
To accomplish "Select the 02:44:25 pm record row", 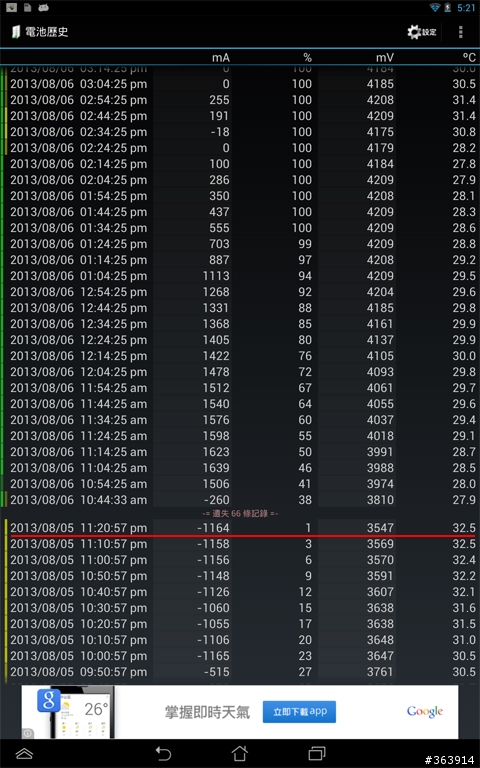I will point(240,116).
